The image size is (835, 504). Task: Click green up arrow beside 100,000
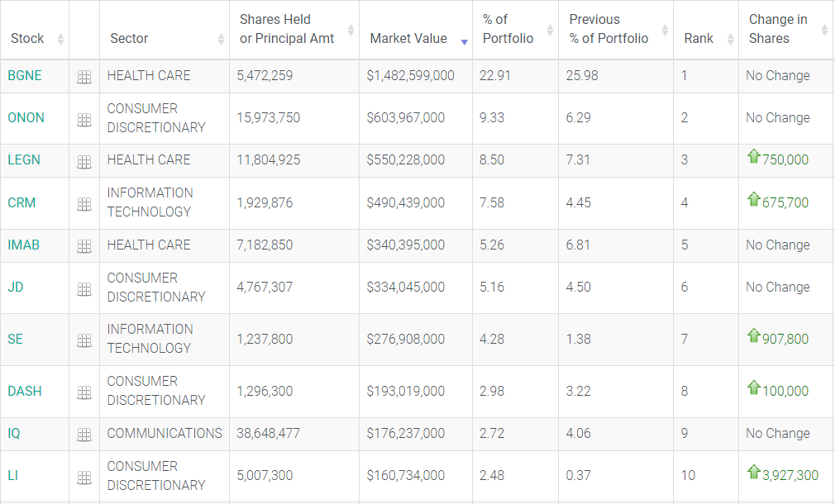click(x=753, y=388)
